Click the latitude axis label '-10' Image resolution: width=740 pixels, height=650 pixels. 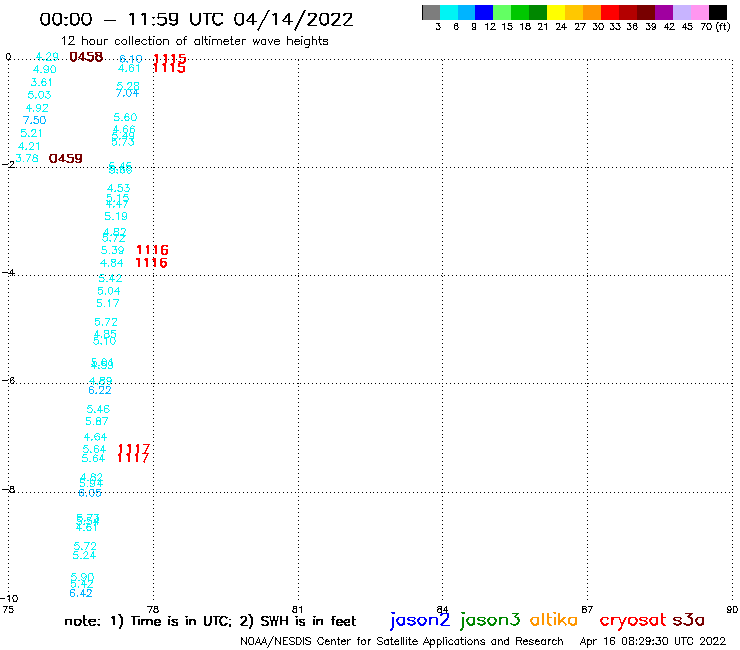tap(9, 599)
